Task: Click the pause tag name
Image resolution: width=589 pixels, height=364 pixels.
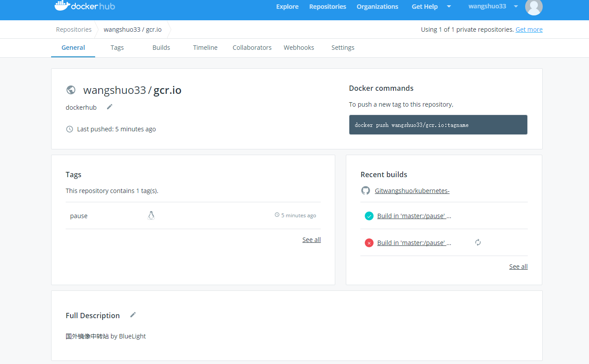Action: 79,216
